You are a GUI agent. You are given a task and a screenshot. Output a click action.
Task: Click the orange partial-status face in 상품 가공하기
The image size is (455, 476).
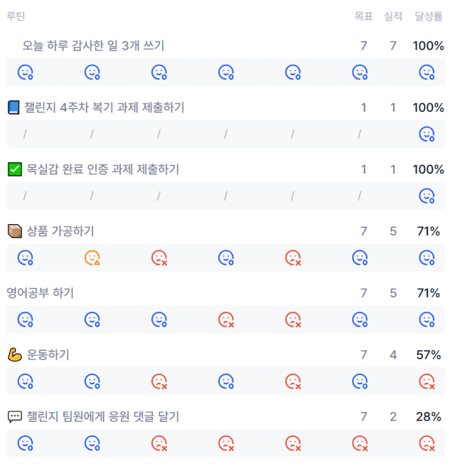(x=92, y=258)
